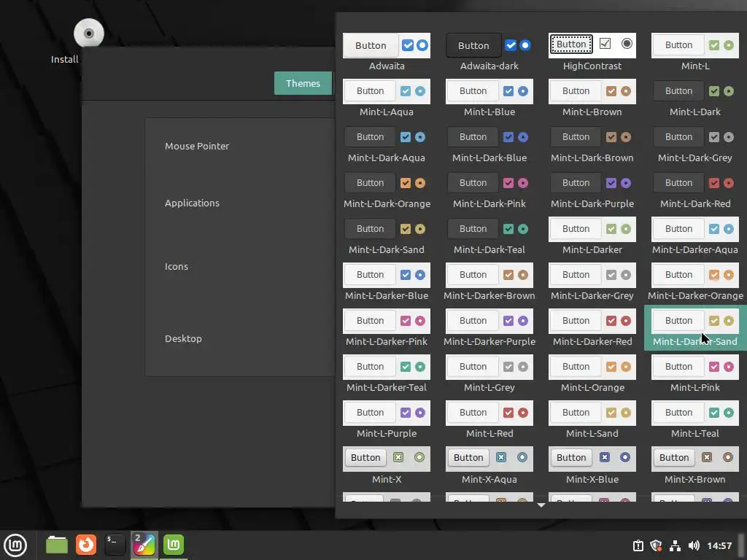Screen dimensions: 747x560
Task: Open the volume control tray icon
Action: (x=694, y=545)
